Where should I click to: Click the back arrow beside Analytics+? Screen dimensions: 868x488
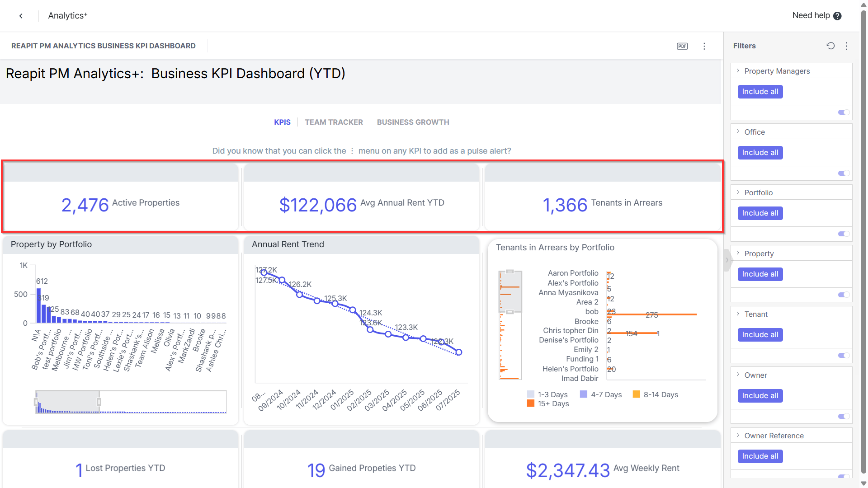point(21,16)
